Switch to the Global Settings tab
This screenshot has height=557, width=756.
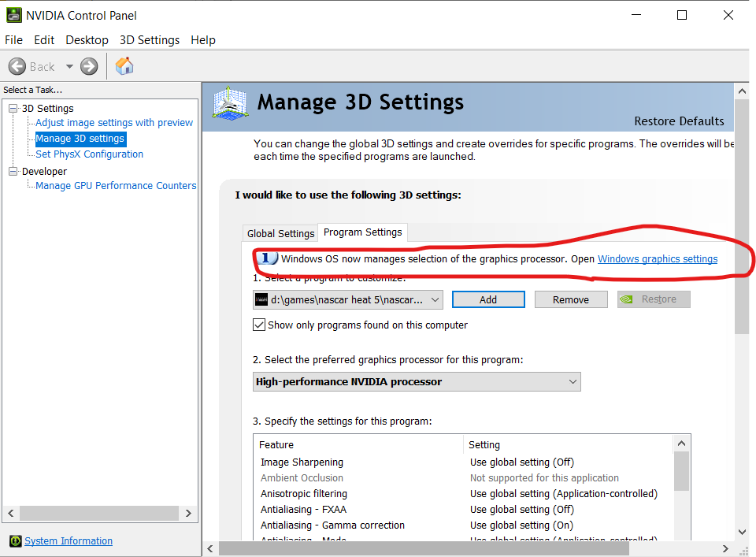click(280, 233)
